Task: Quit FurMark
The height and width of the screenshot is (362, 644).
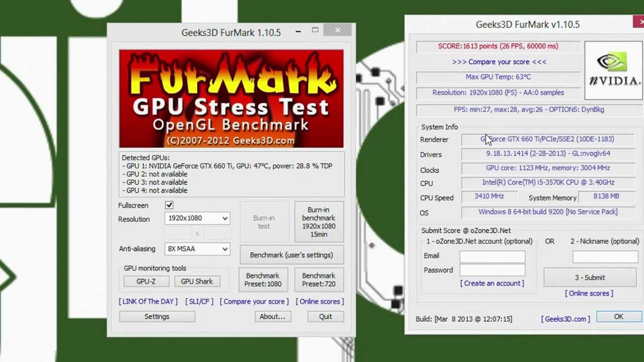Action: (x=325, y=316)
